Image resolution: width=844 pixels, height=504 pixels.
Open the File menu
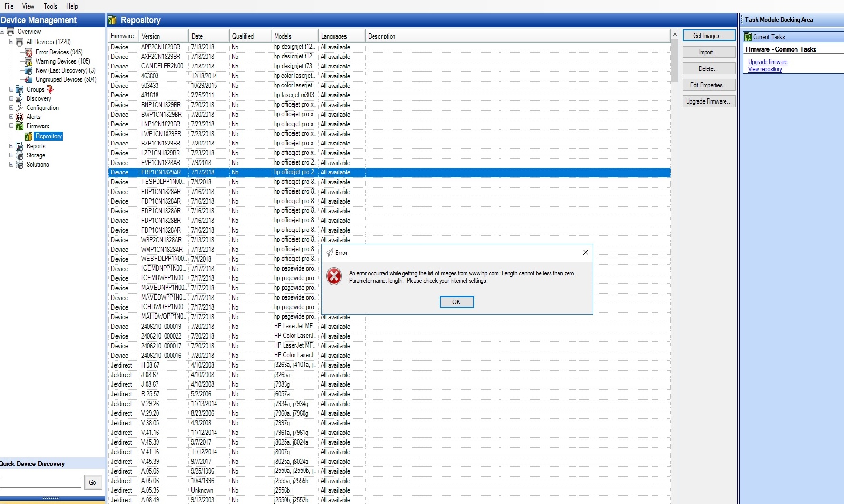[x=9, y=6]
